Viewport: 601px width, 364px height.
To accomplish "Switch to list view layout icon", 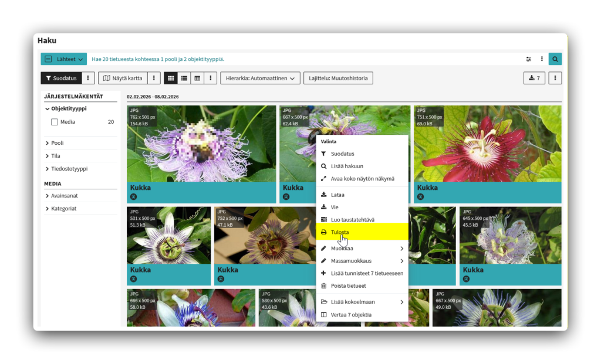I will click(184, 78).
